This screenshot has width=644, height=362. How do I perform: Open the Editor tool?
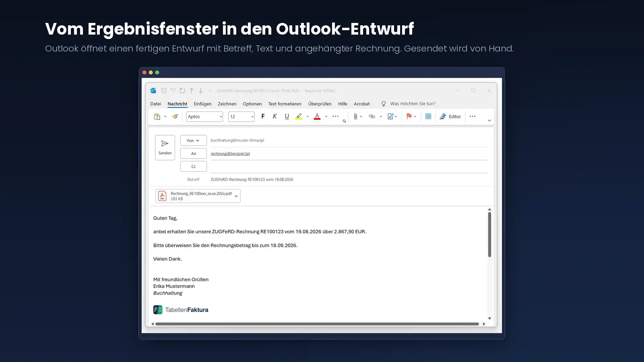pos(450,117)
